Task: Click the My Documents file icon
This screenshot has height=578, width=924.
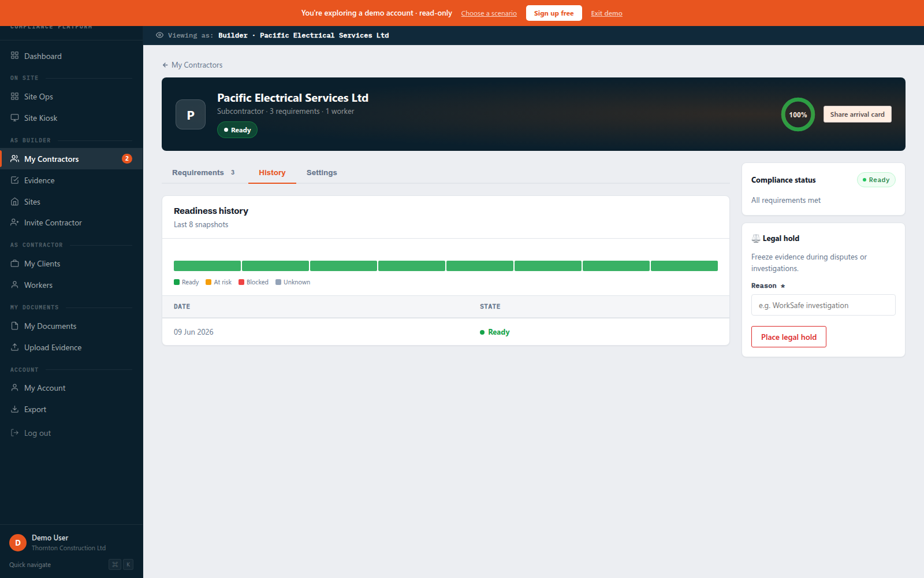Action: tap(15, 326)
